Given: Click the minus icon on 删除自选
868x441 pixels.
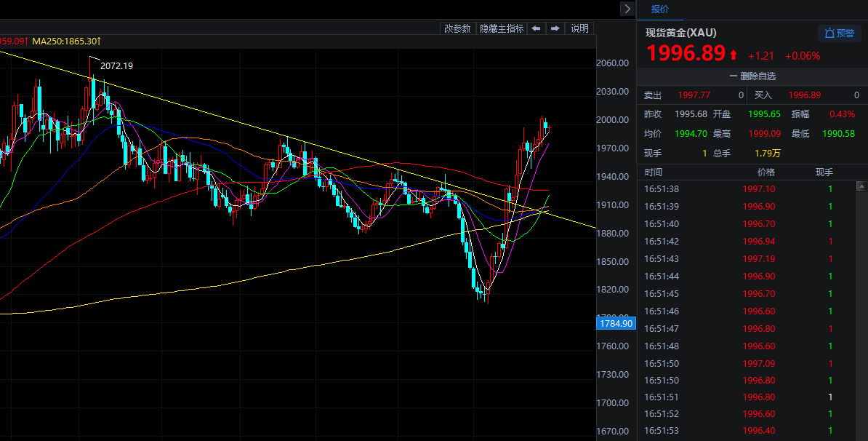Looking at the screenshot, I should [734, 76].
